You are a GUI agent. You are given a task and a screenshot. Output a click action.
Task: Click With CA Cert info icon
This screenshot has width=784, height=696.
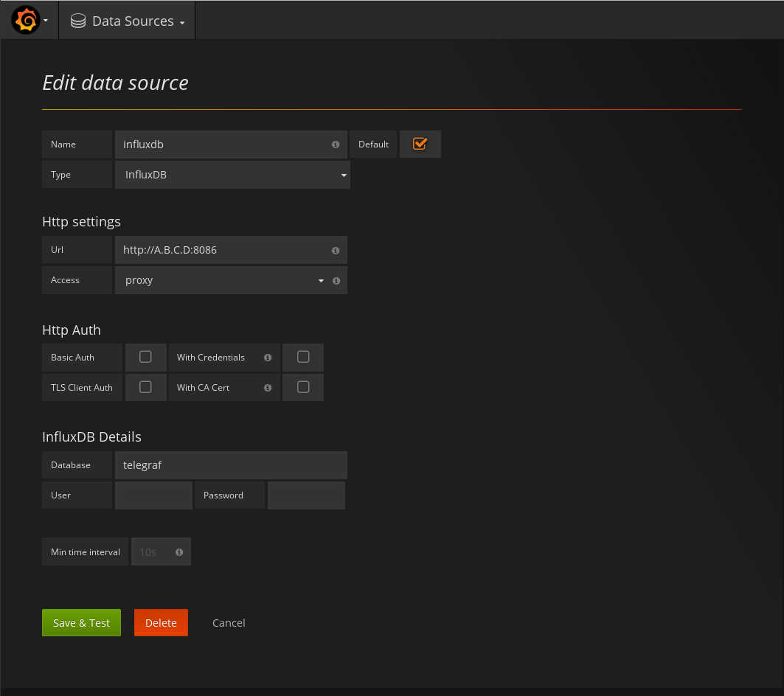(x=268, y=388)
